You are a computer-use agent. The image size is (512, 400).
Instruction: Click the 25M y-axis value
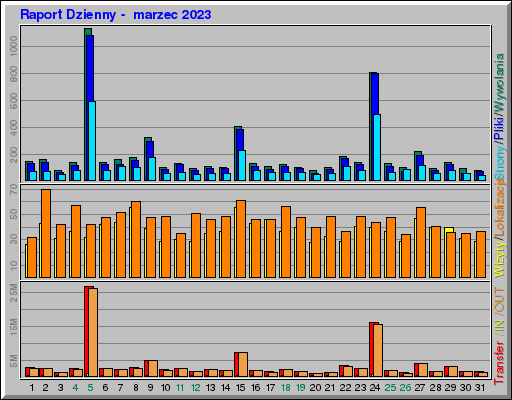tap(14, 292)
